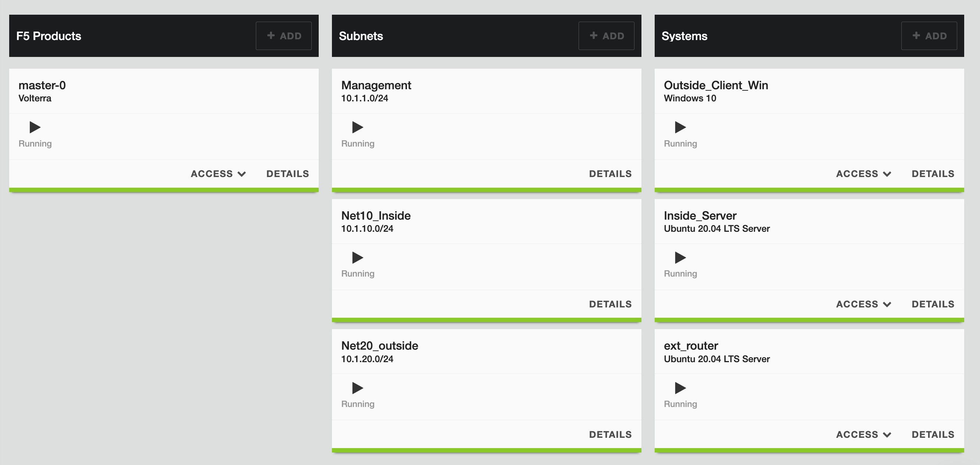Open DETAILS for master-0 Volterra
The width and height of the screenshot is (980, 465).
point(287,174)
